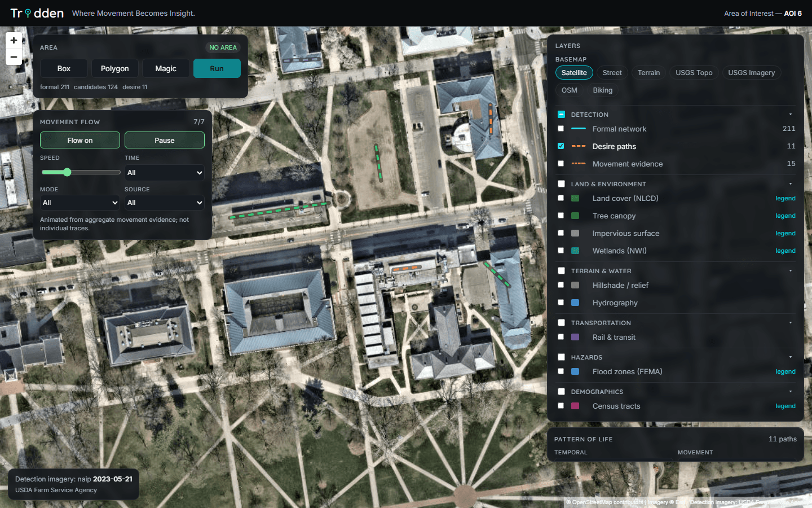Open the Flood zones legend link
812x508 pixels.
785,371
